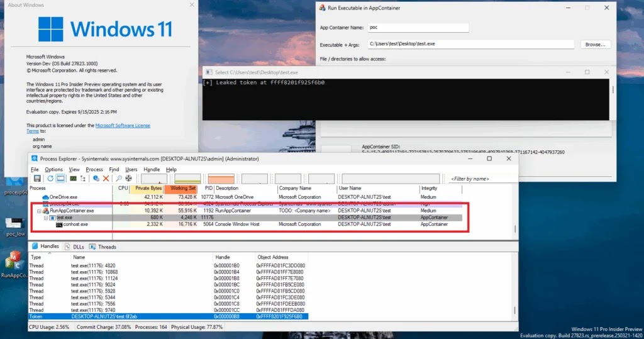Select the Token handle row

168,317
